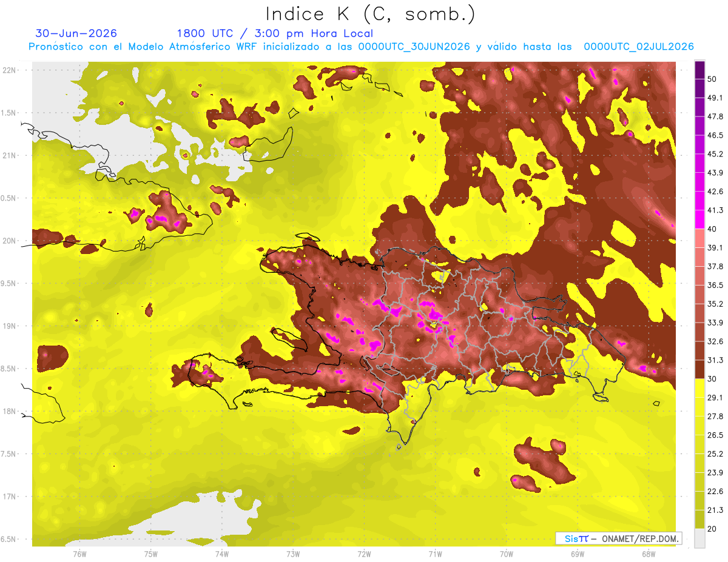Select the "50" value on the color scale

[x=712, y=79]
